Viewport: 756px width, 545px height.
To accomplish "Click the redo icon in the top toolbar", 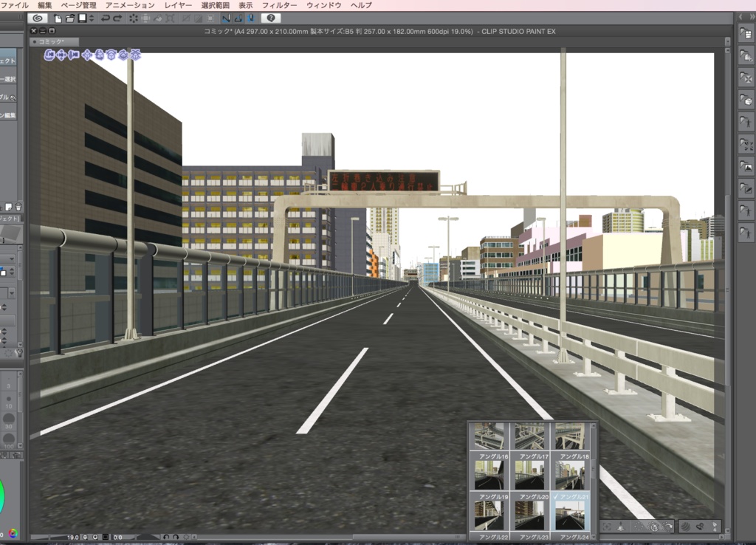I will 117,18.
